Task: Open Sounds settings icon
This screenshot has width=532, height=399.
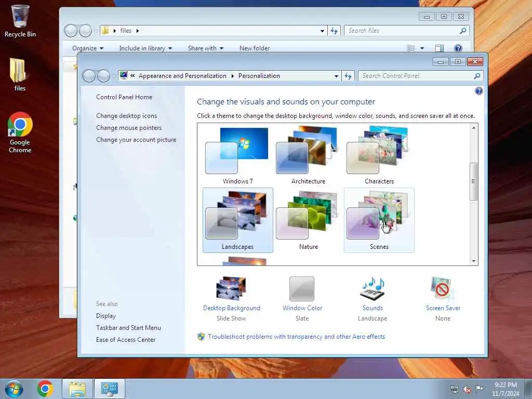Action: point(373,288)
